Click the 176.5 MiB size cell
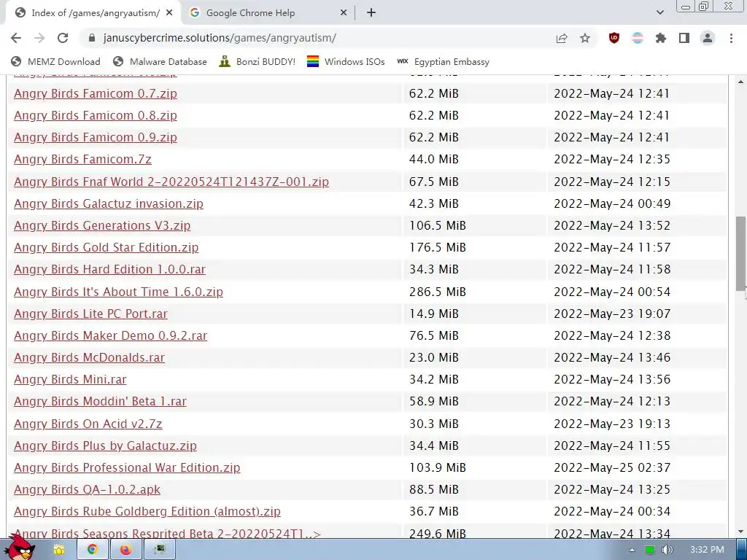 click(x=438, y=247)
